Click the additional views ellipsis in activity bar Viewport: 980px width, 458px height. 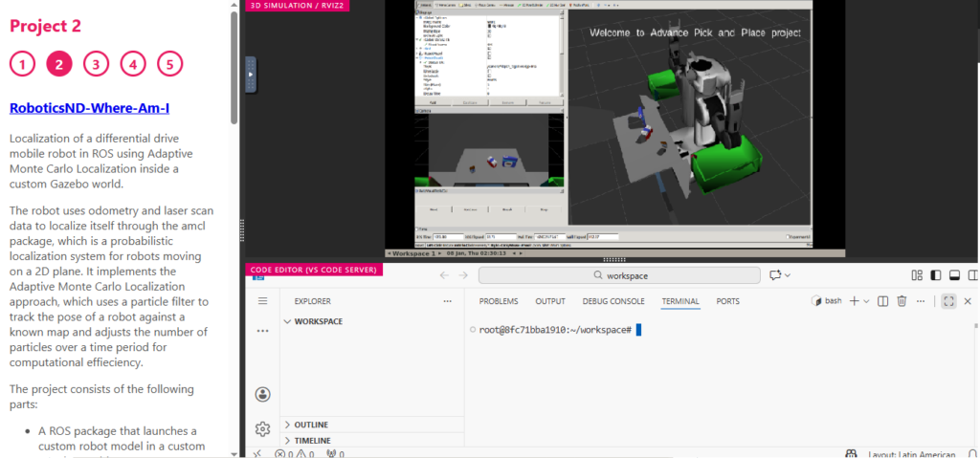pyautogui.click(x=263, y=331)
